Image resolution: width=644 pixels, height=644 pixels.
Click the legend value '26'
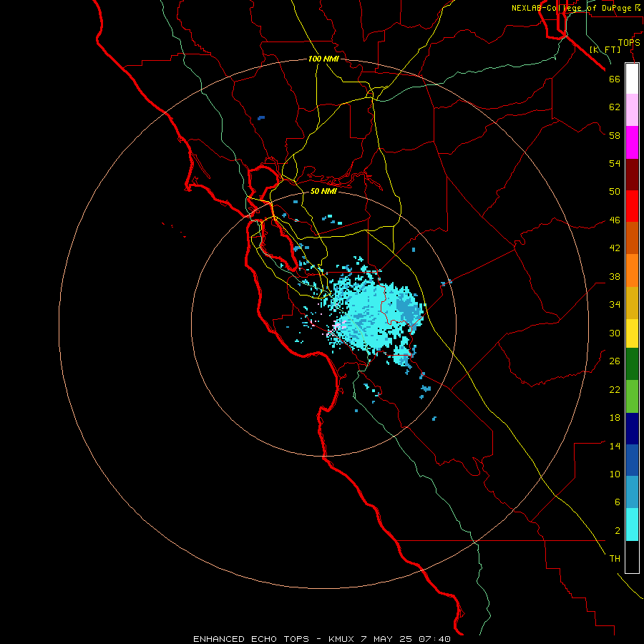pyautogui.click(x=615, y=361)
